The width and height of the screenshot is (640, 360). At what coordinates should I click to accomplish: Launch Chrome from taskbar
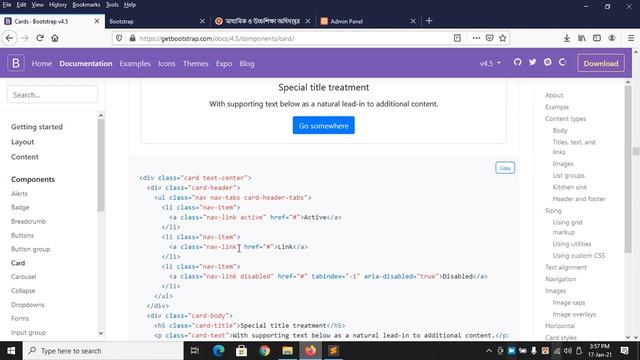click(x=264, y=351)
